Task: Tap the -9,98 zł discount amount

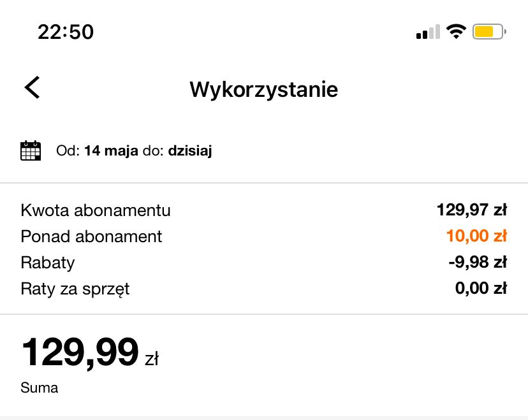Action: point(478,263)
